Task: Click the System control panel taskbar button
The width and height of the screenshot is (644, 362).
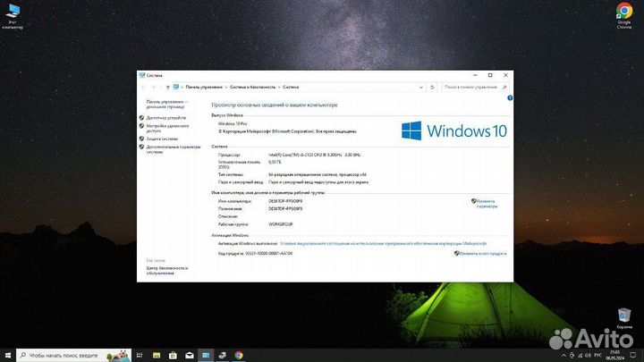Action: 206,356
